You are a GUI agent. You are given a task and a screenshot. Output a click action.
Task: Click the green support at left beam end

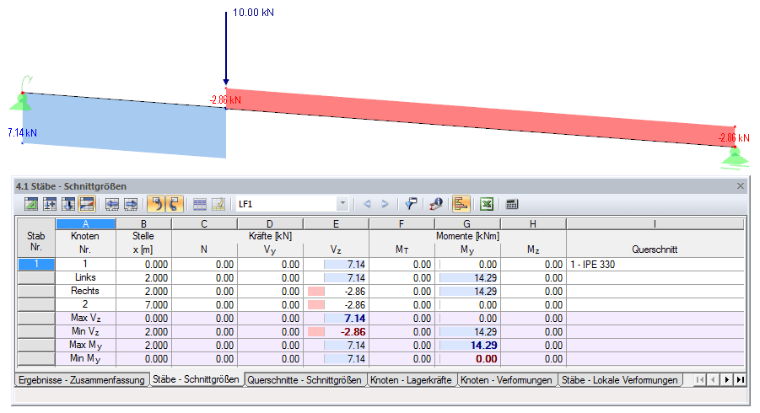[20, 101]
